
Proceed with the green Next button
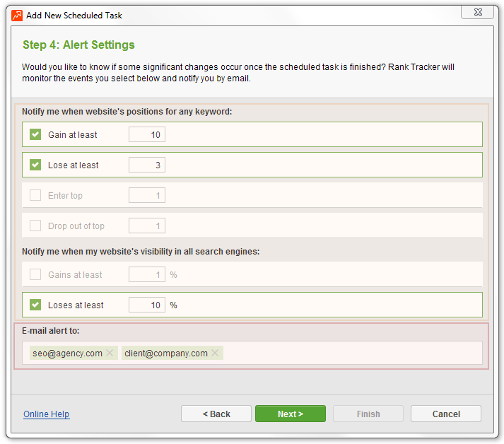click(291, 414)
